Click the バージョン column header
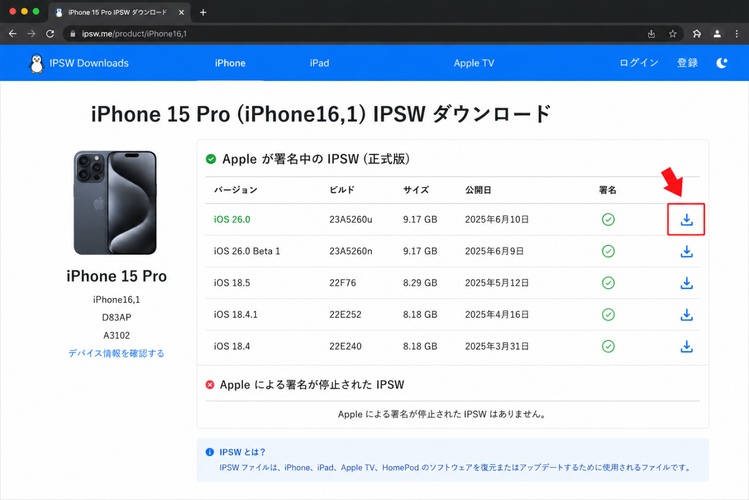 click(x=235, y=190)
